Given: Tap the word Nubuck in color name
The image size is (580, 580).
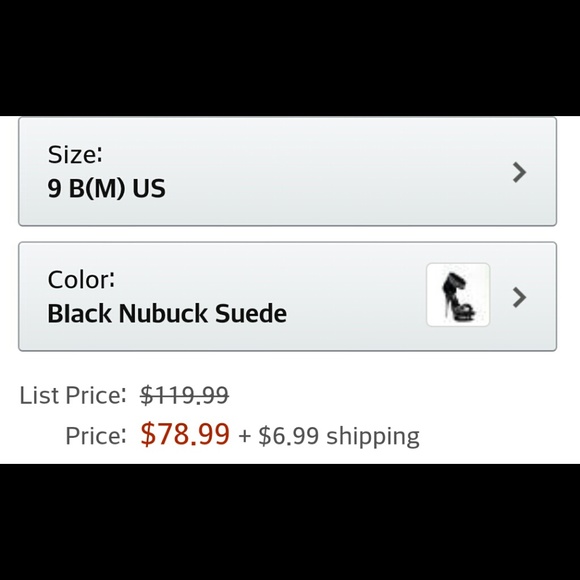Looking at the screenshot, I should (163, 313).
